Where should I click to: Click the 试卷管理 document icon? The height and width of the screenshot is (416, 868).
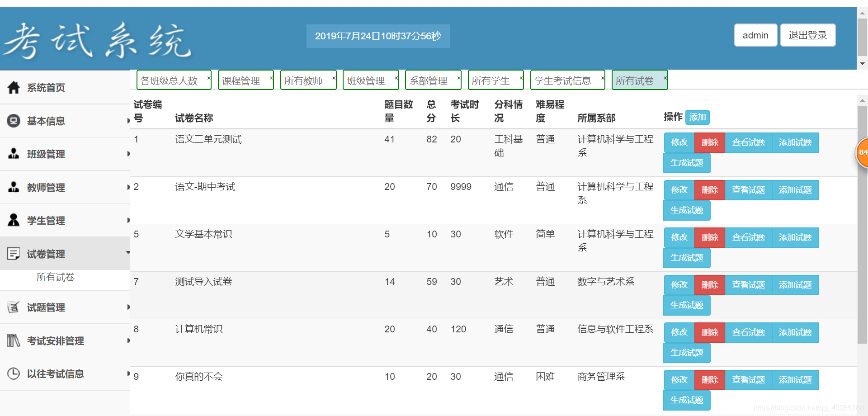14,254
